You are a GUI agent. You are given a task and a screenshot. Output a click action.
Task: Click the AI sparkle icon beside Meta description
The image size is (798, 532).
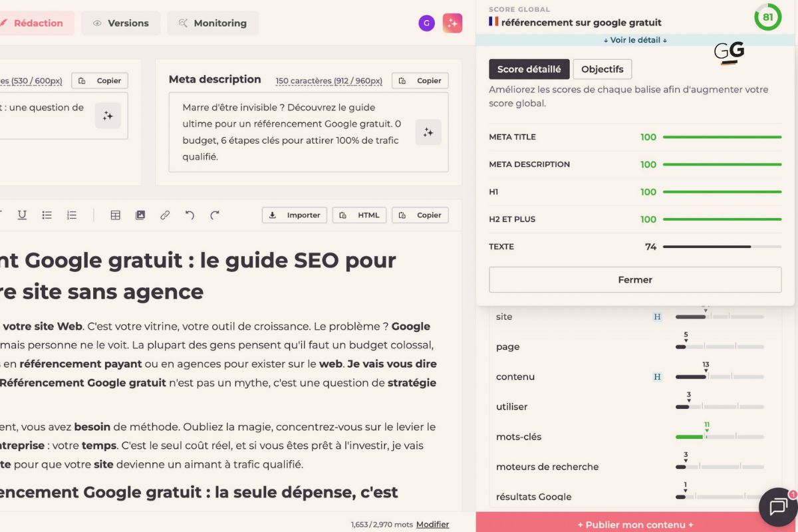point(428,132)
